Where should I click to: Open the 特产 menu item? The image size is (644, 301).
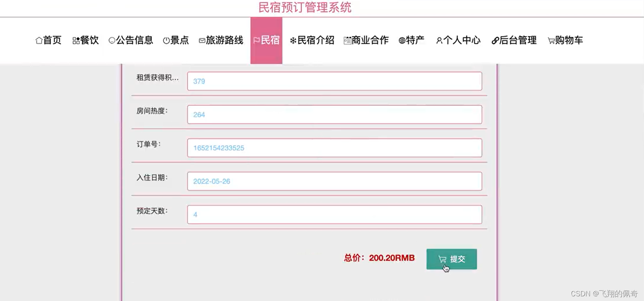pyautogui.click(x=412, y=40)
